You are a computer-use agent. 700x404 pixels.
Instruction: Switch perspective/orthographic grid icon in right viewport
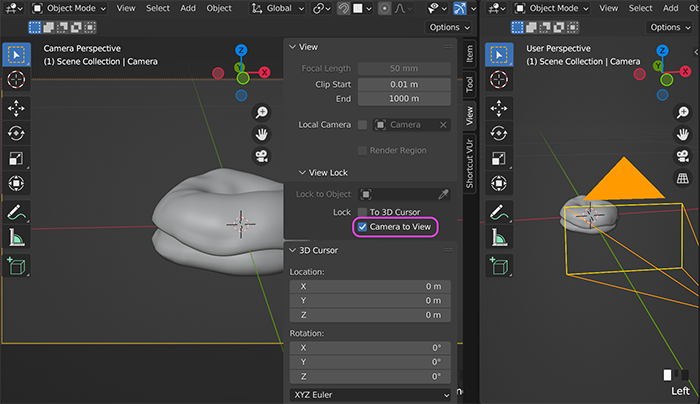click(683, 178)
